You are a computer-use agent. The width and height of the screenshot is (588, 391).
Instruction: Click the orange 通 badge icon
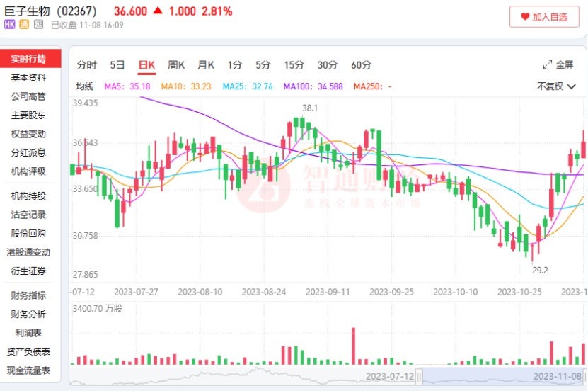[24, 24]
